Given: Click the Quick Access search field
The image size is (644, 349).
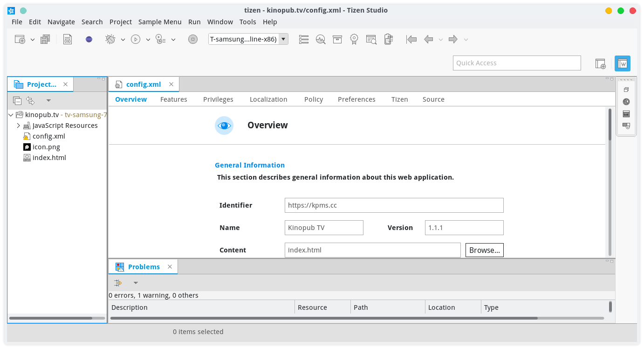Looking at the screenshot, I should click(x=517, y=63).
